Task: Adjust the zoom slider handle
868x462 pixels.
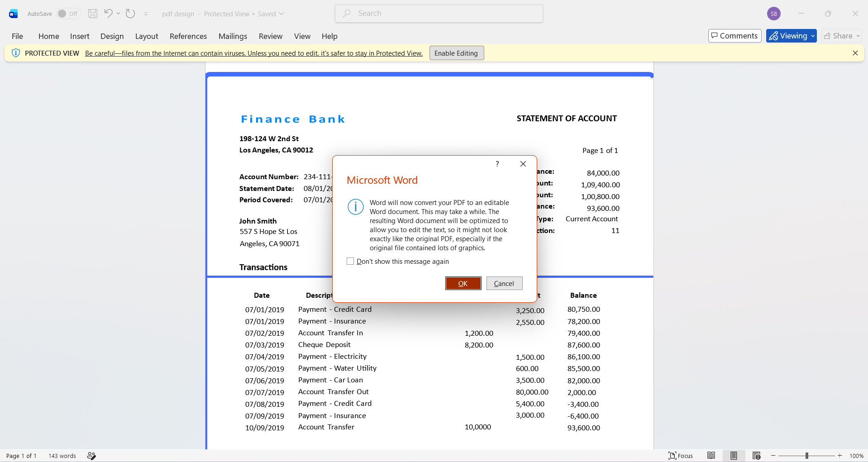Action: [807, 456]
